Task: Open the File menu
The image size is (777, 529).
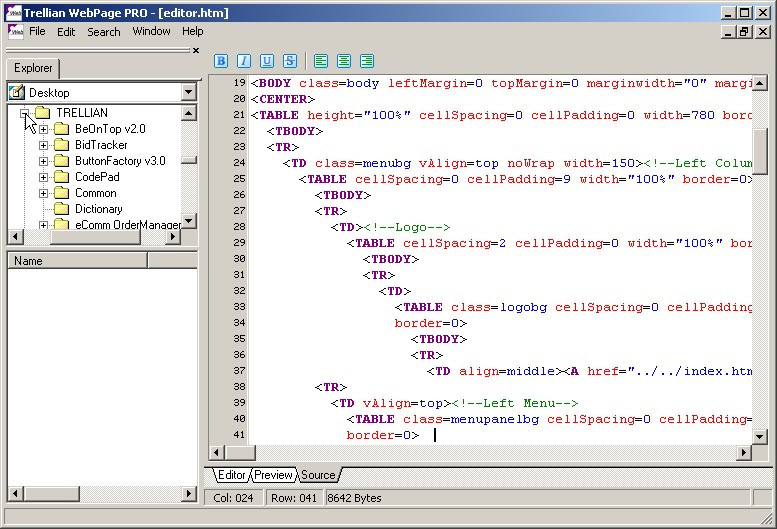Action: tap(37, 31)
